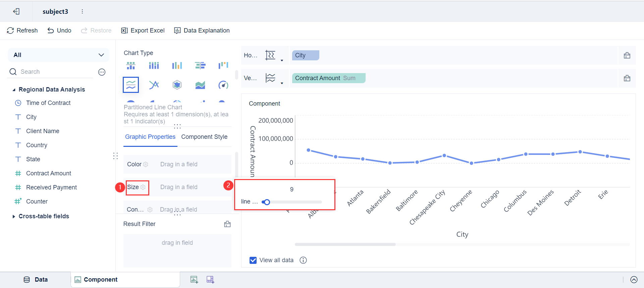Click the Data Explanation button

pos(202,31)
